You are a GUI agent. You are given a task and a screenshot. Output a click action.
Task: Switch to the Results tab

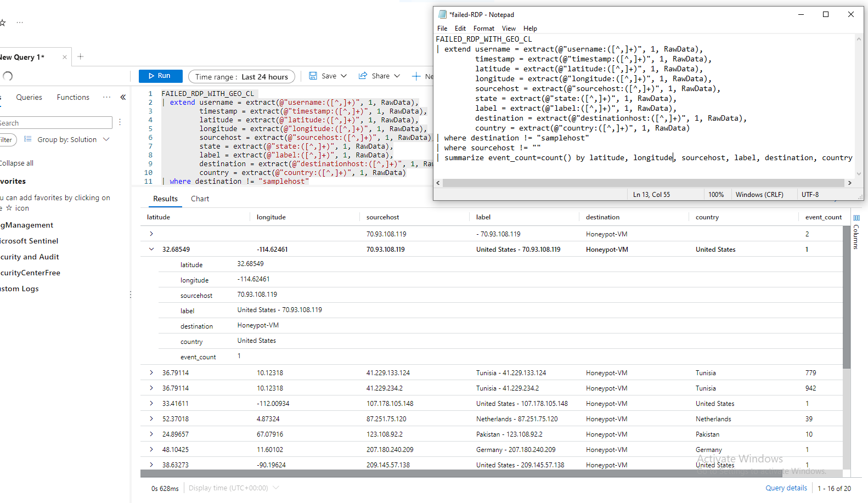coord(165,199)
